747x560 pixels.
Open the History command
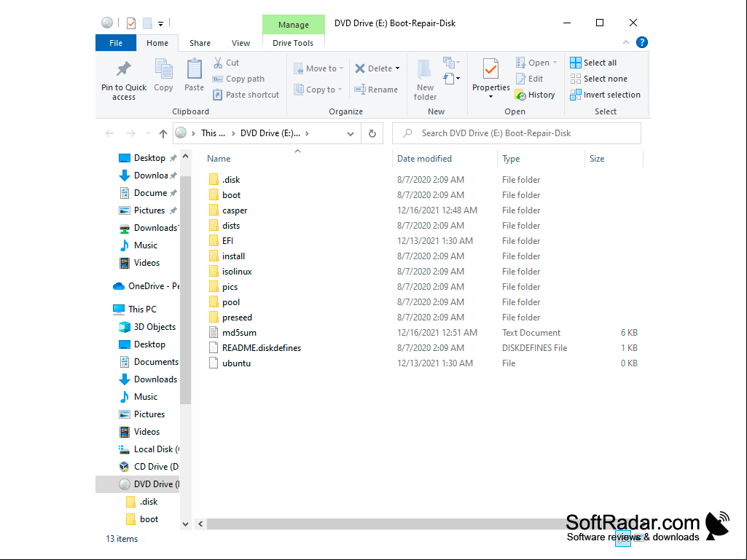click(x=535, y=95)
